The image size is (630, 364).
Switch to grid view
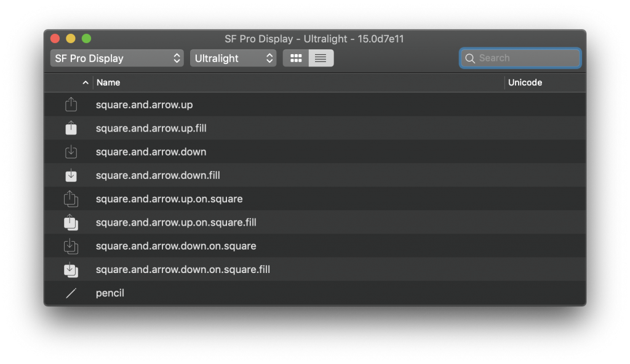[x=296, y=58]
